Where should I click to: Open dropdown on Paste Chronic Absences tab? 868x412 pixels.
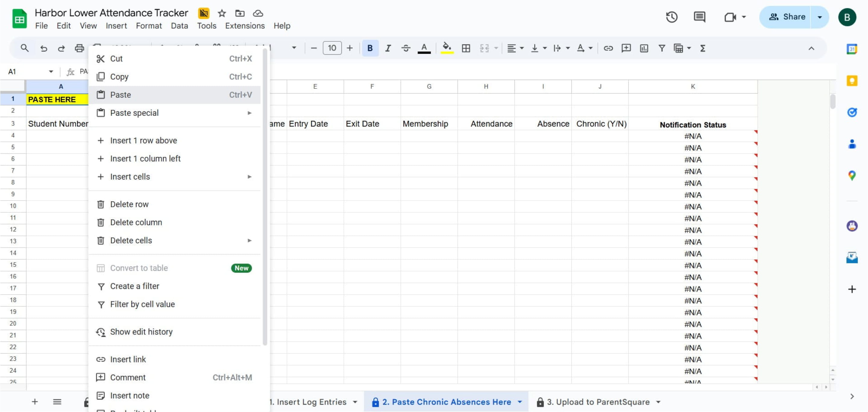point(520,402)
